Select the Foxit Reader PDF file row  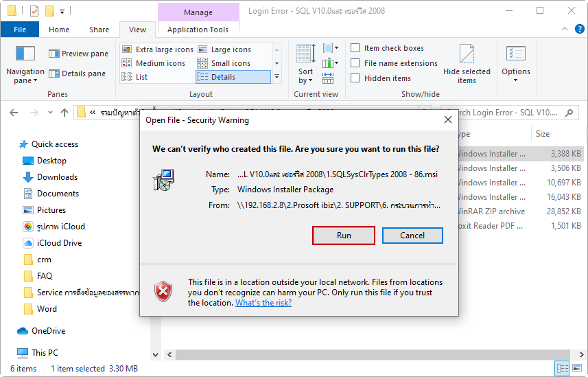(x=520, y=226)
